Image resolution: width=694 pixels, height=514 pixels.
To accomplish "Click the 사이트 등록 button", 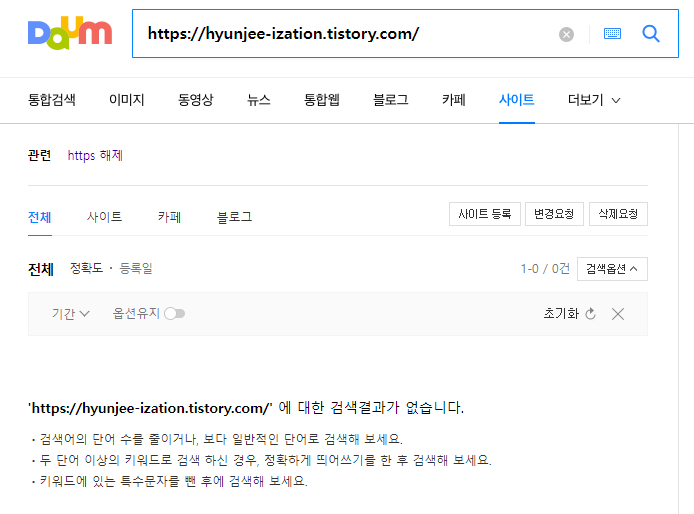I will pyautogui.click(x=485, y=214).
